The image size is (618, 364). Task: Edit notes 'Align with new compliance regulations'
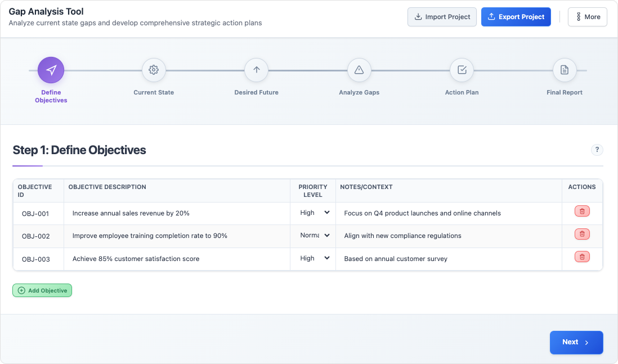click(449, 236)
